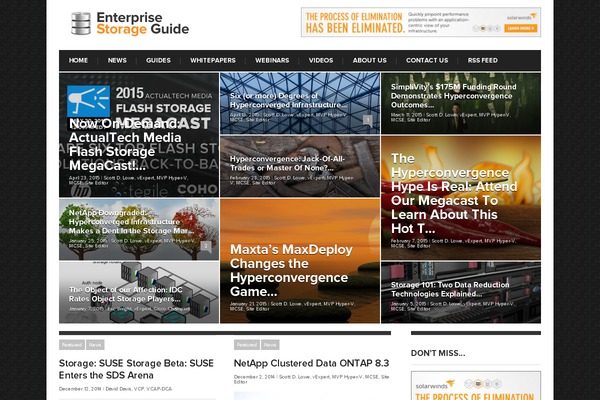Go to Contact Us

[x=427, y=60]
